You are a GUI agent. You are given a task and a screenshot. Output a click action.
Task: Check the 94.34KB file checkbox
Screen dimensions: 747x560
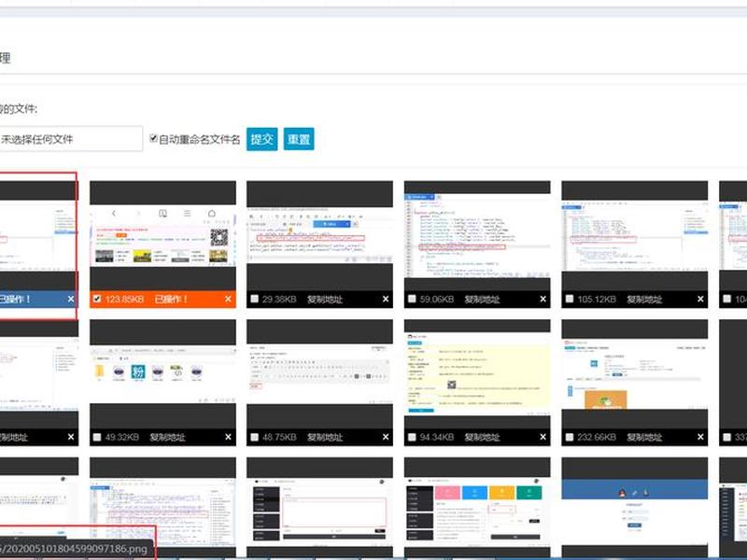412,437
